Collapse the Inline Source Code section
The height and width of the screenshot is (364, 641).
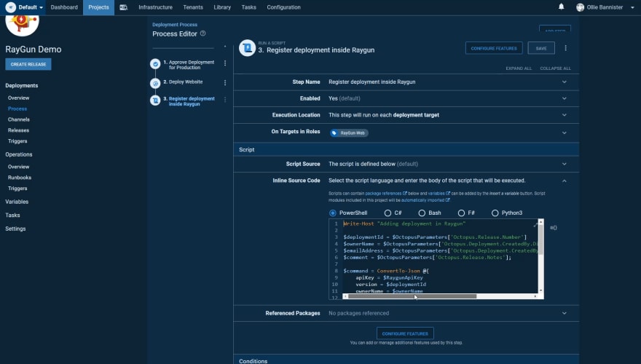(x=564, y=181)
